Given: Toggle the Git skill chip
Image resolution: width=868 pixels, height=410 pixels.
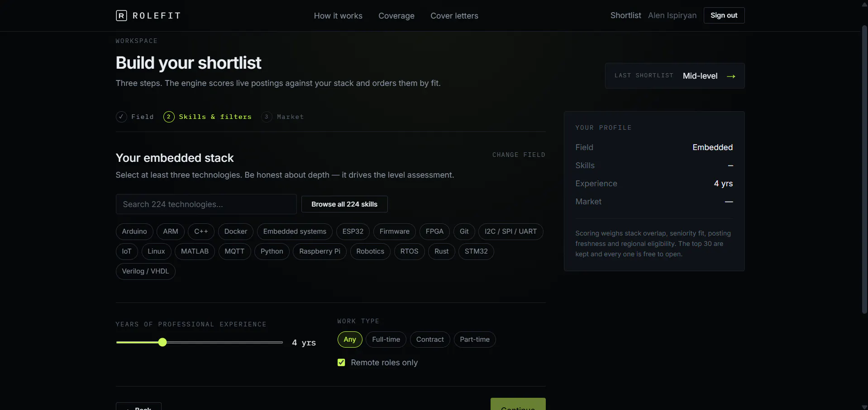Looking at the screenshot, I should [x=464, y=231].
